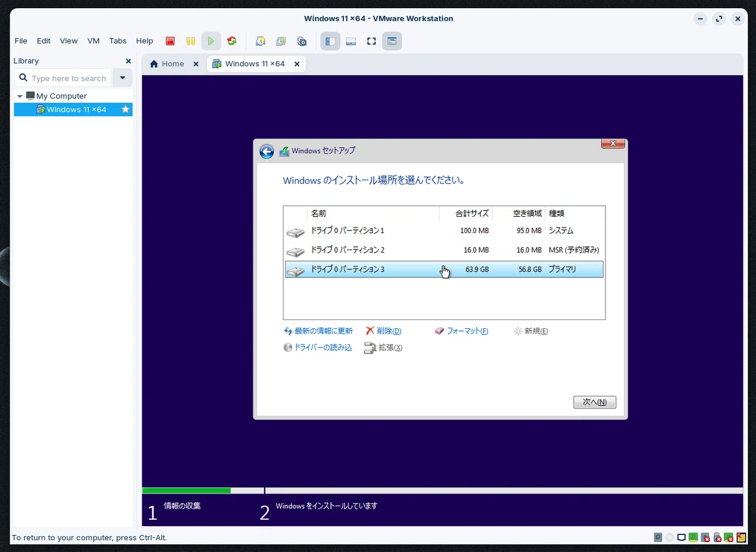Click the network adapter status icon
756x552 pixels.
682,538
